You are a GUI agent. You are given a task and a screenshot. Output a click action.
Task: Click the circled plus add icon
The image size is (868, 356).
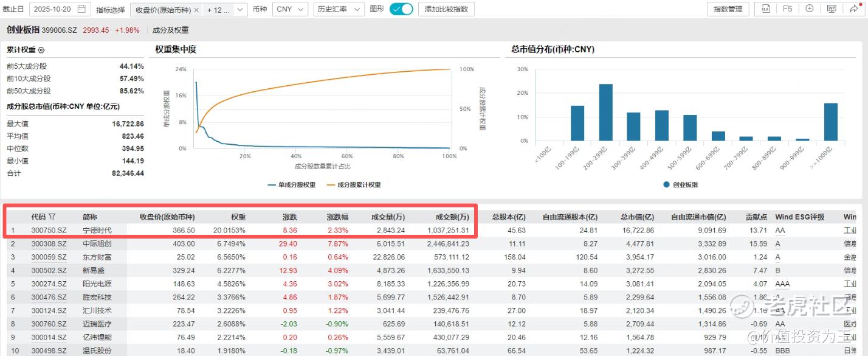click(x=809, y=9)
